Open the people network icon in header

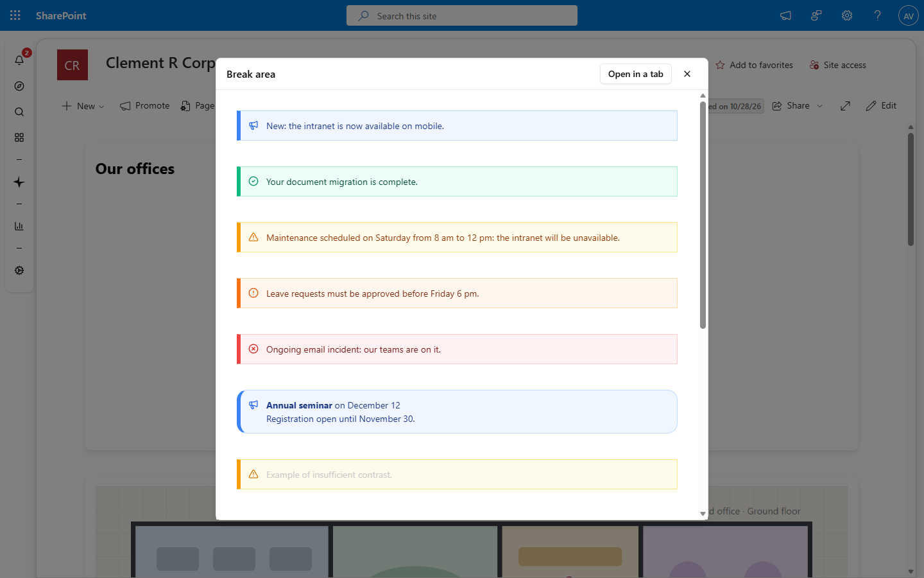point(816,15)
